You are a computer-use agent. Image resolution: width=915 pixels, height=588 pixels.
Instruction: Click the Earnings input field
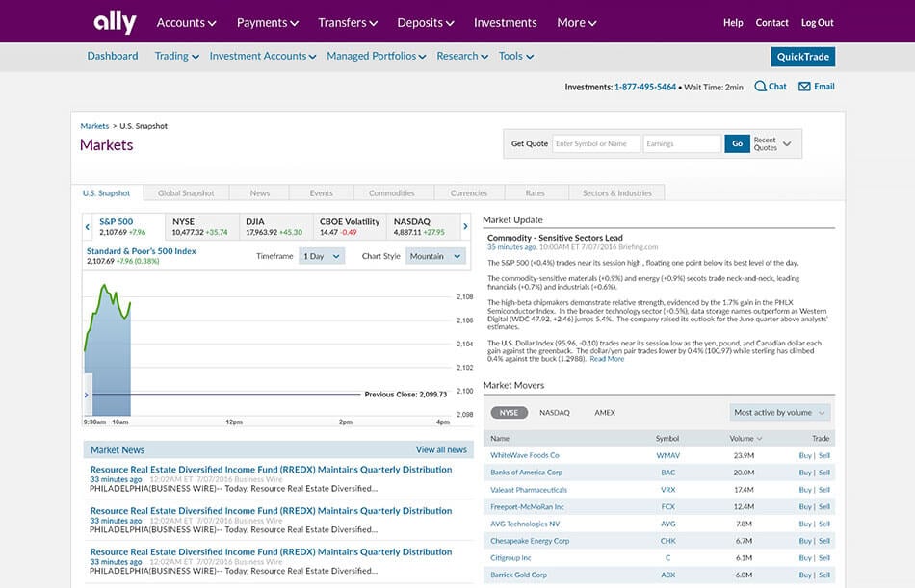(682, 143)
